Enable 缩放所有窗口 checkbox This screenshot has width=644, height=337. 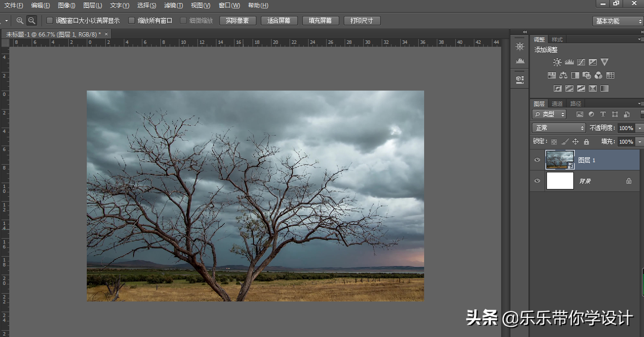coord(132,20)
